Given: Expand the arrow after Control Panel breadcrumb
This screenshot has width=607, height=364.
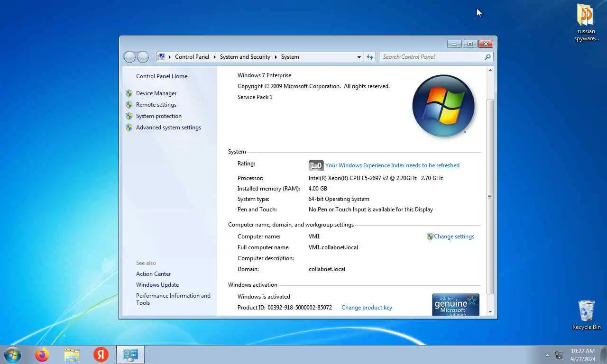Looking at the screenshot, I should 214,57.
